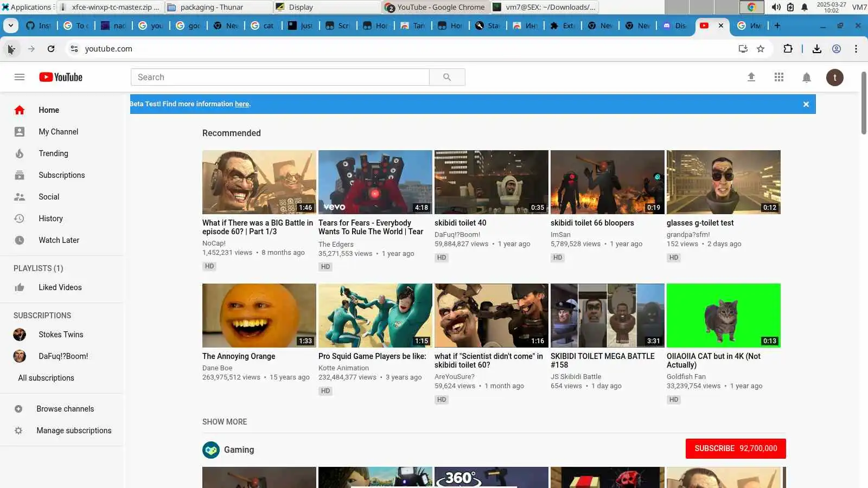Open Chrome three-dot menu
868x488 pixels.
(856, 49)
